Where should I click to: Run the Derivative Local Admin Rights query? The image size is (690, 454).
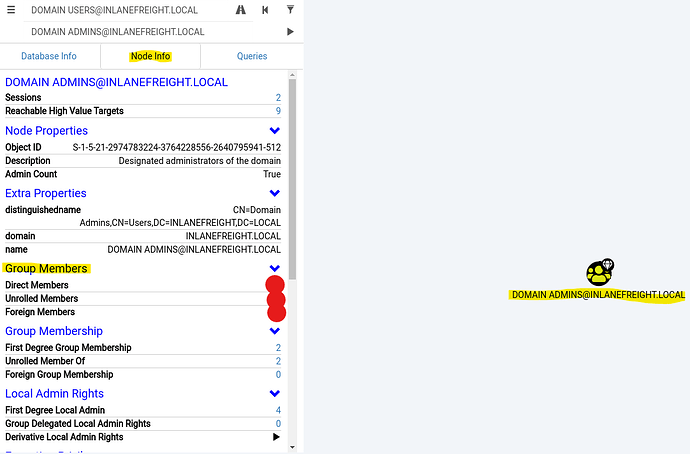(276, 437)
